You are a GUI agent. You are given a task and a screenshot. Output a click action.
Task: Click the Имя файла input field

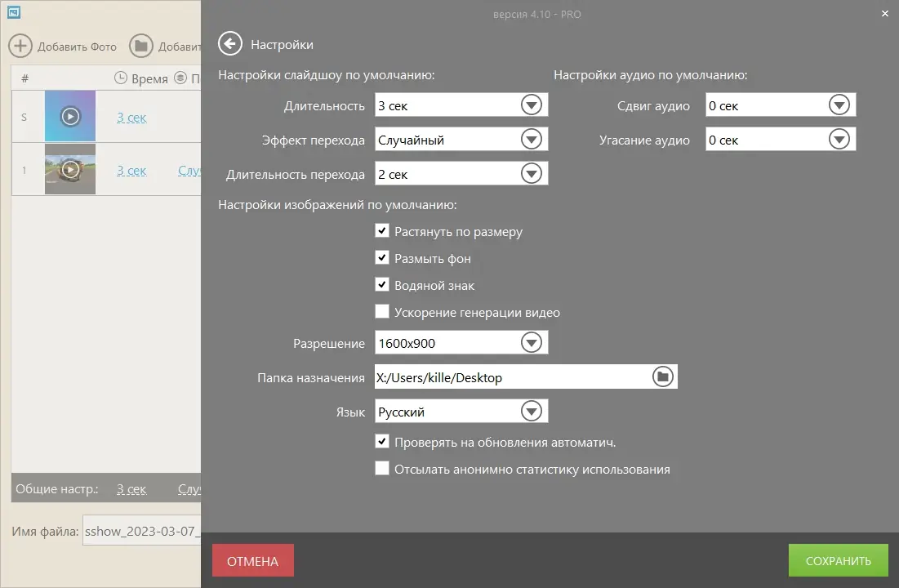pos(141,531)
